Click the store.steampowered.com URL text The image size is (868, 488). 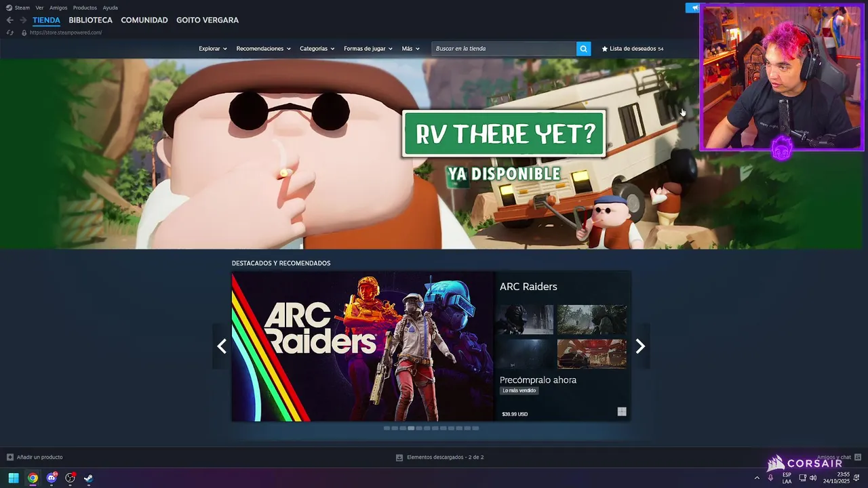coord(66,33)
